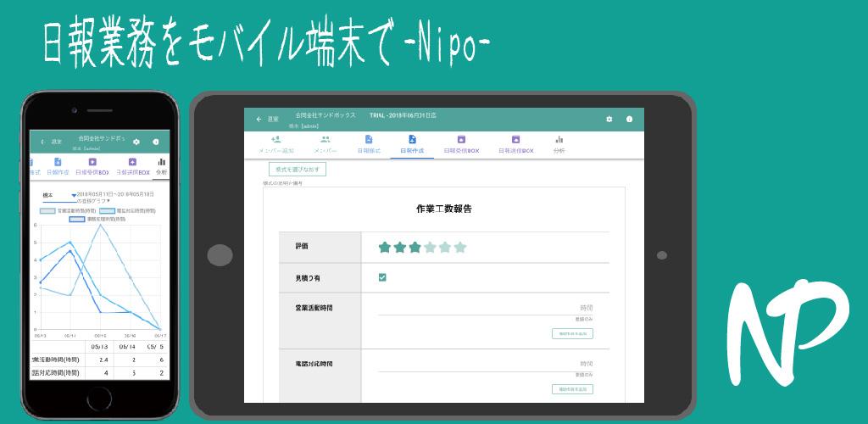Screen dimensions: 868x424
Task: Switch to 分析 tab on tablet
Action: coord(559,144)
